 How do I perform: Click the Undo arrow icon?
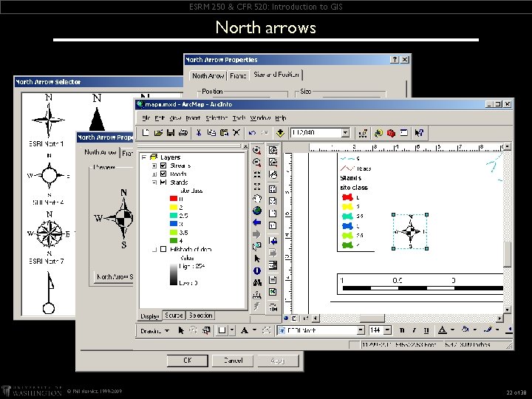pos(252,133)
